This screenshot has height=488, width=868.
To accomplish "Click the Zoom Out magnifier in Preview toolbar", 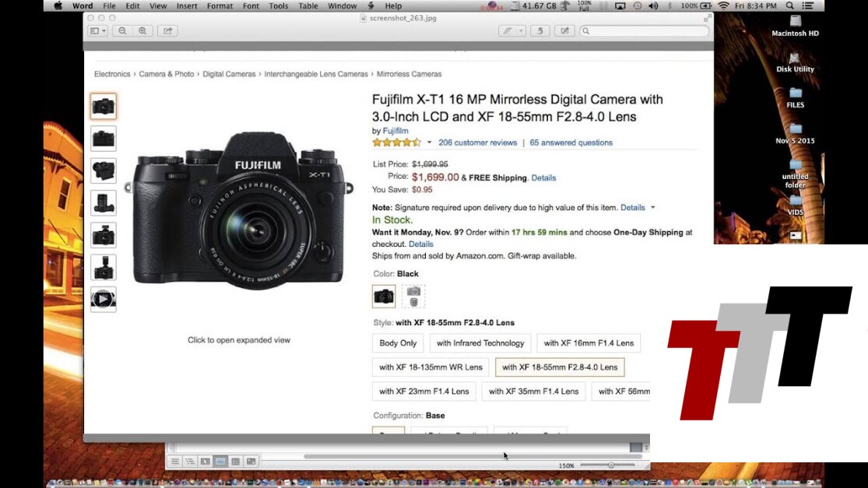I will 123,31.
